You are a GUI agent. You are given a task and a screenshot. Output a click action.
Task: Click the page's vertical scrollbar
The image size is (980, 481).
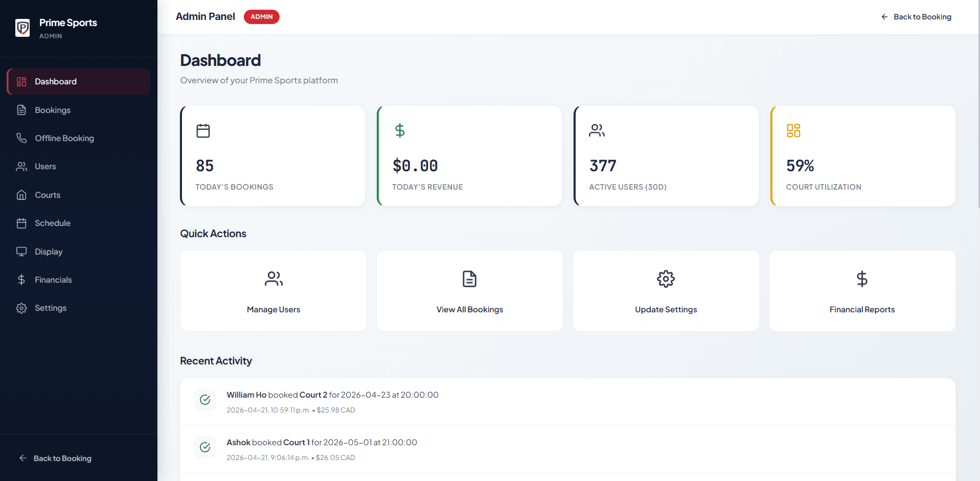coord(978,104)
